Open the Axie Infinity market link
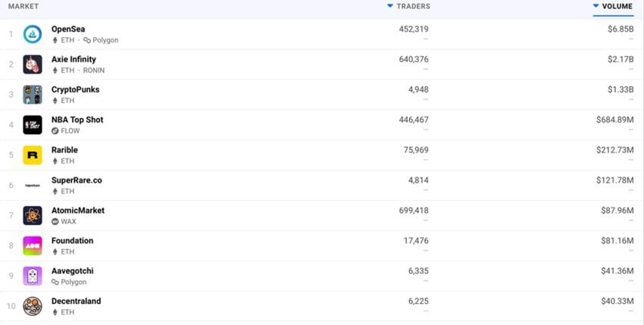Screen dimensions: 644x325 tap(73, 59)
